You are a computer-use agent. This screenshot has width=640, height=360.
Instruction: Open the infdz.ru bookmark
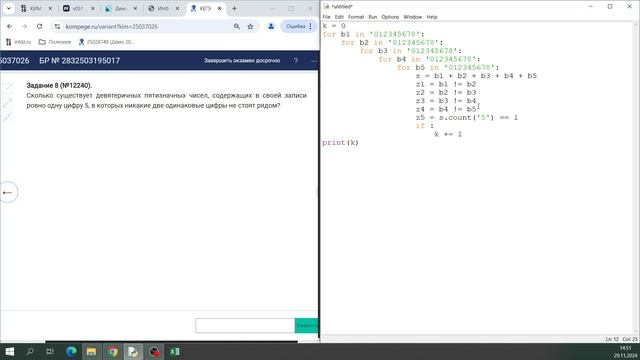tap(18, 42)
